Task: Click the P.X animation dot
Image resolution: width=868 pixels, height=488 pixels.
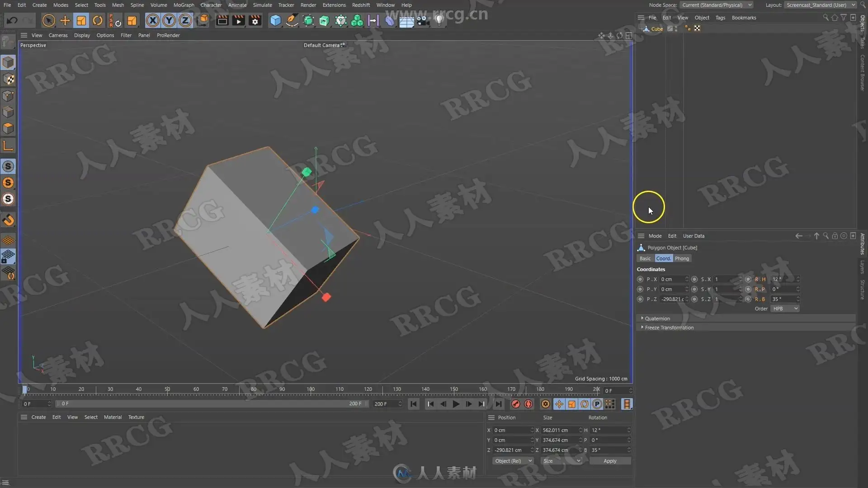Action: point(640,279)
